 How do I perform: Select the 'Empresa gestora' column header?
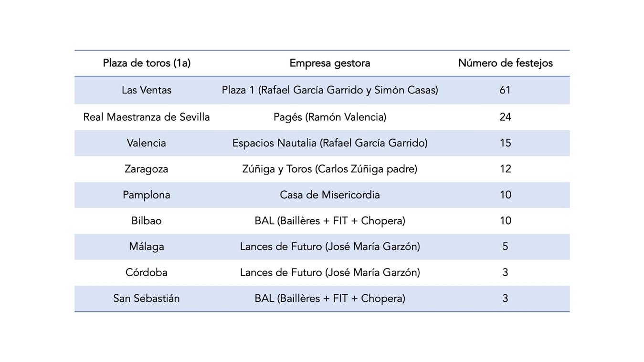(x=330, y=63)
